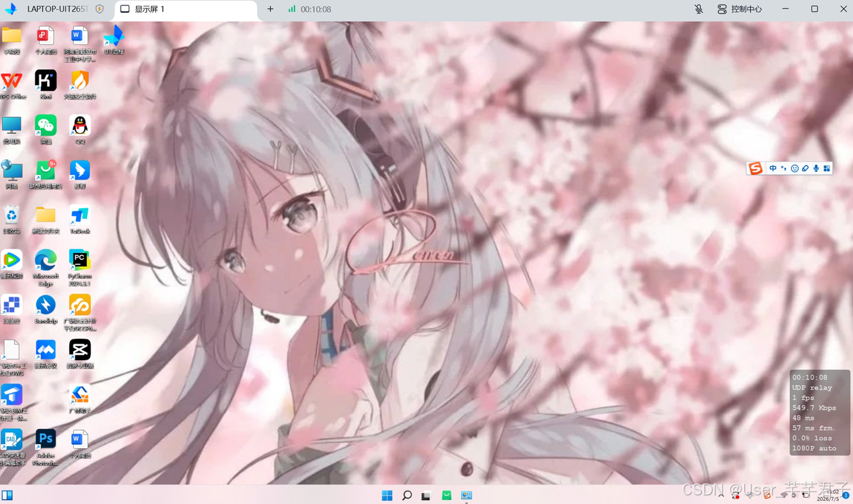This screenshot has width=853, height=504.
Task: Click the shield security icon beside LAPTOP-UIT265T
Action: coord(99,9)
